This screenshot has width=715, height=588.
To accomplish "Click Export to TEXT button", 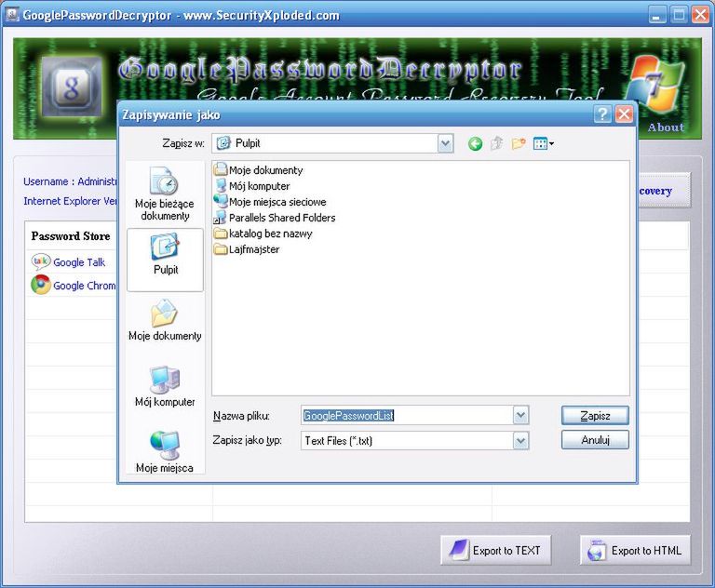I will 496,550.
